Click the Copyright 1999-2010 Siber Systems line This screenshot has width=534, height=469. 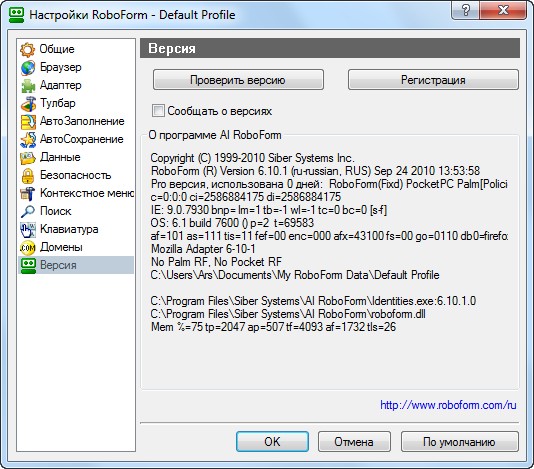click(252, 158)
